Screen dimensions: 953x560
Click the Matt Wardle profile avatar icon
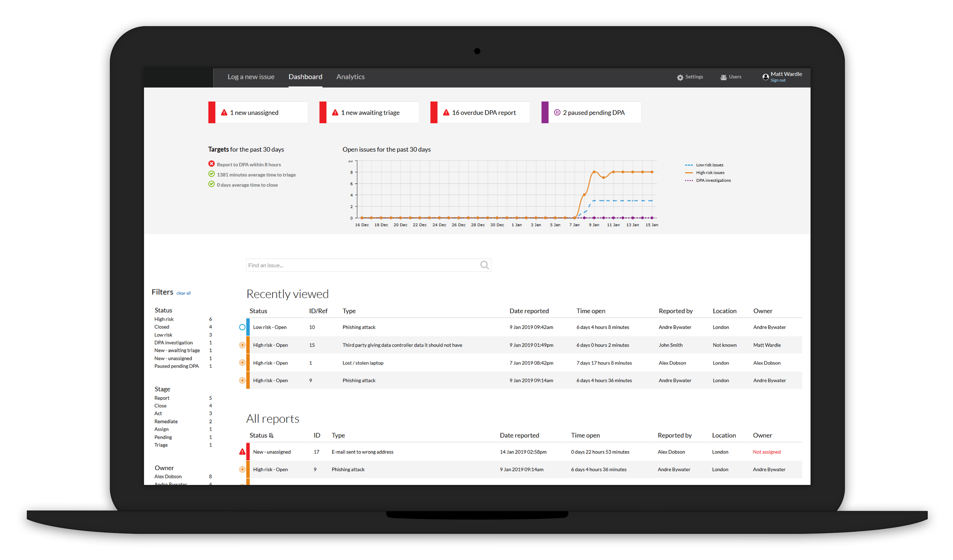point(765,77)
